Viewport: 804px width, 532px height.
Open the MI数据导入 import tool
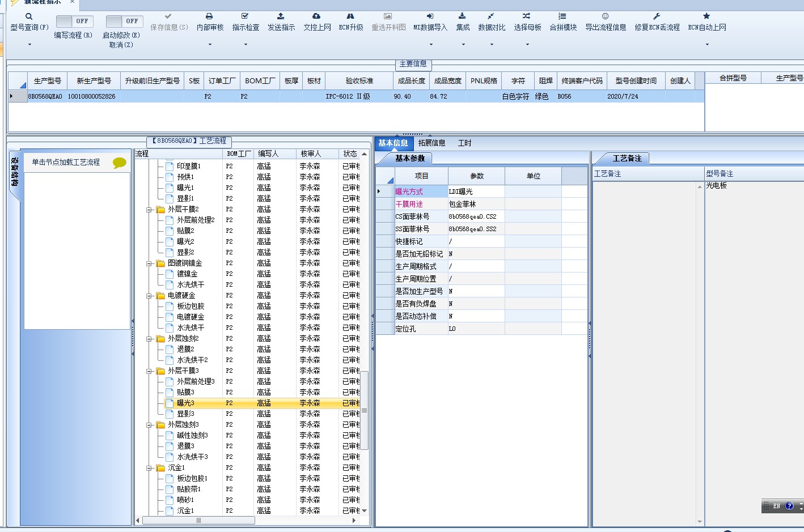[430, 22]
